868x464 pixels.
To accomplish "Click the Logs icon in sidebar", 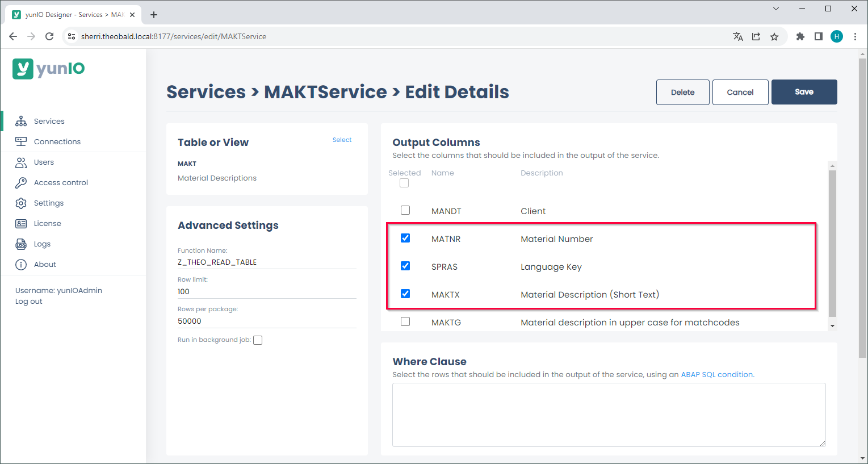I will coord(21,244).
